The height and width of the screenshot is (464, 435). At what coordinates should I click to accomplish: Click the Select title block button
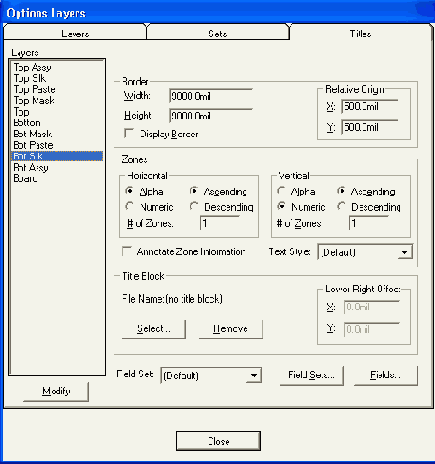click(x=153, y=329)
